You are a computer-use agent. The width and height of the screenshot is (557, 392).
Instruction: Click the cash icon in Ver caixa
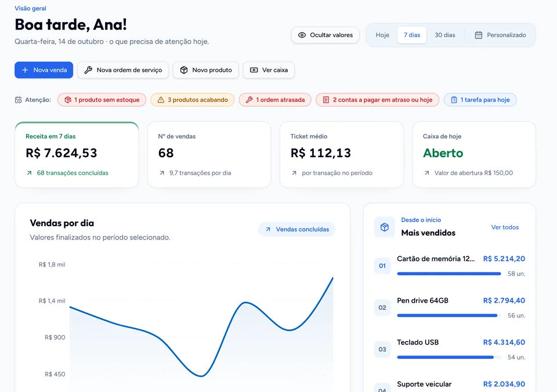coord(254,70)
